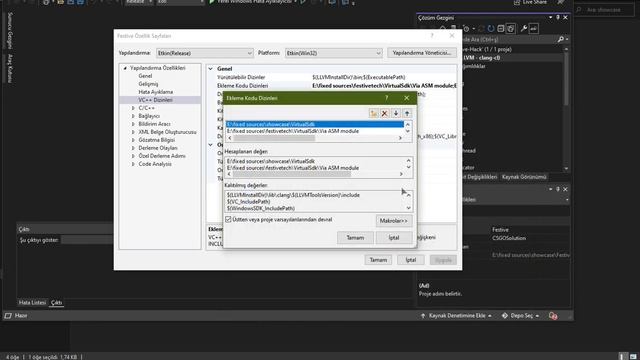This screenshot has height=360, width=640.
Task: Open help in the Ekleme Kodu Dizinleri dialog
Action: tap(387, 98)
